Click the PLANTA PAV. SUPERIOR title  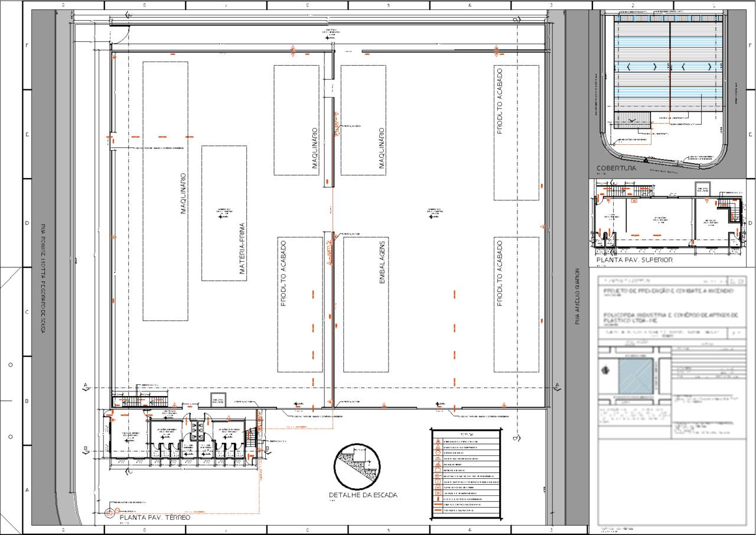[634, 260]
